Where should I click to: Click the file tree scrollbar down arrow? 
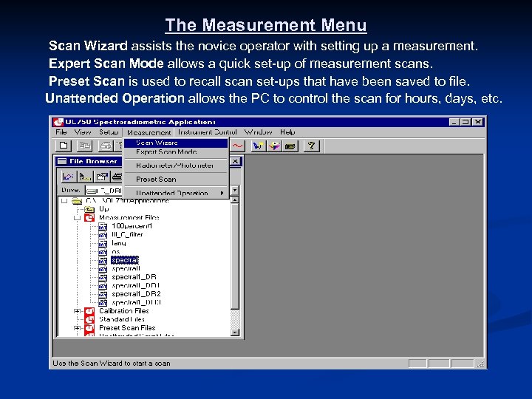point(235,332)
